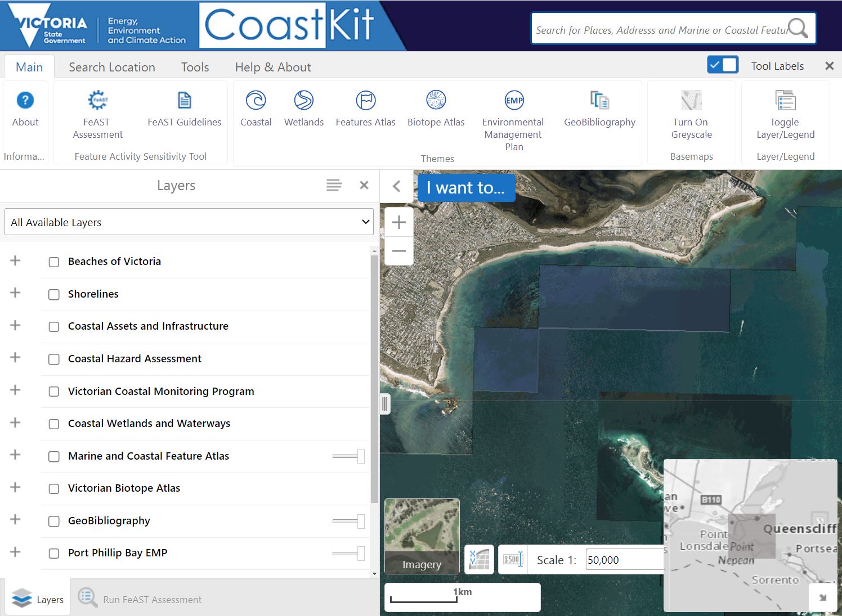Zoom out on the map
The image size is (842, 616).
399,251
